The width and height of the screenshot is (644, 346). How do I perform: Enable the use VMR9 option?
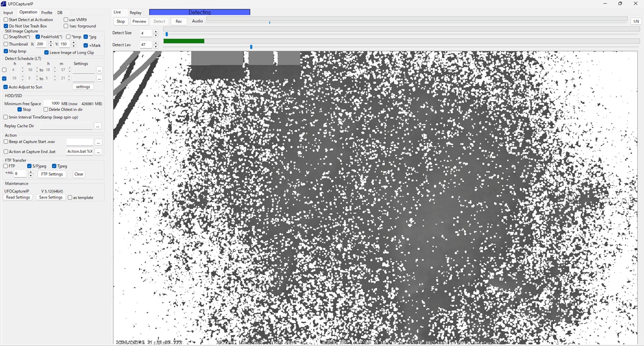pyautogui.click(x=66, y=20)
